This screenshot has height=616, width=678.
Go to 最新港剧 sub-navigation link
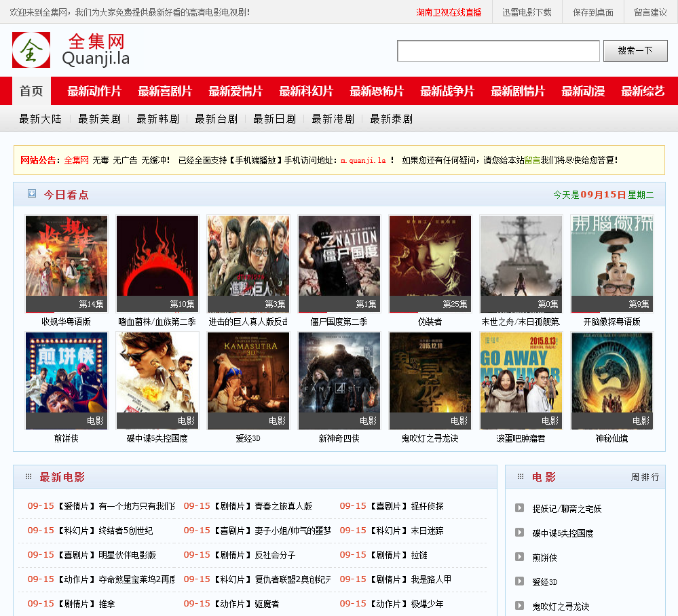[333, 119]
